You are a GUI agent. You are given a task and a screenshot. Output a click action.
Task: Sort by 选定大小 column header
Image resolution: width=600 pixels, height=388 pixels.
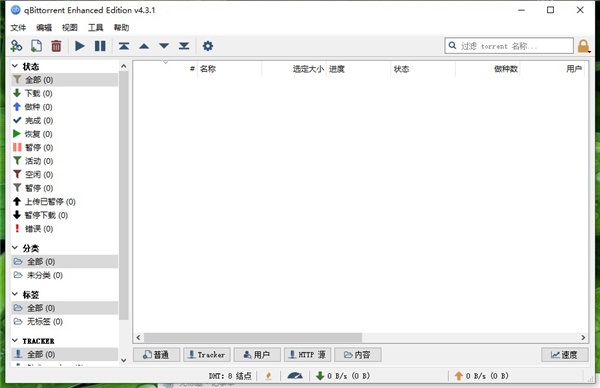pyautogui.click(x=294, y=69)
